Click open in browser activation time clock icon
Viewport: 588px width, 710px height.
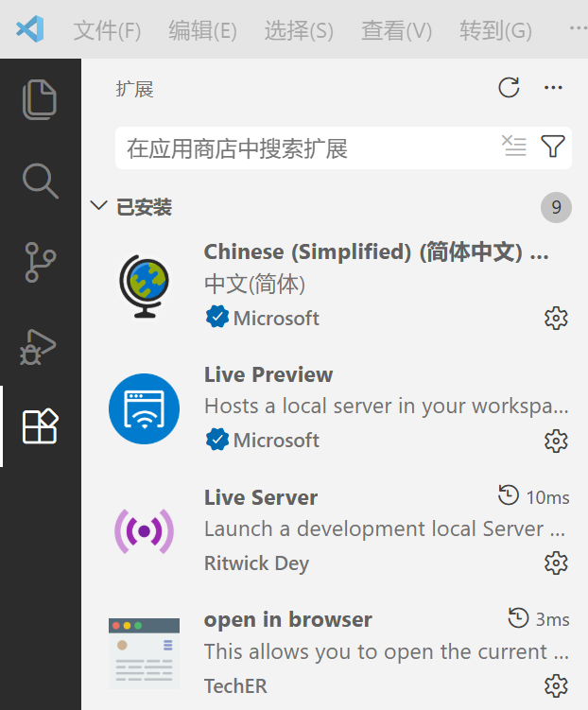pyautogui.click(x=518, y=617)
